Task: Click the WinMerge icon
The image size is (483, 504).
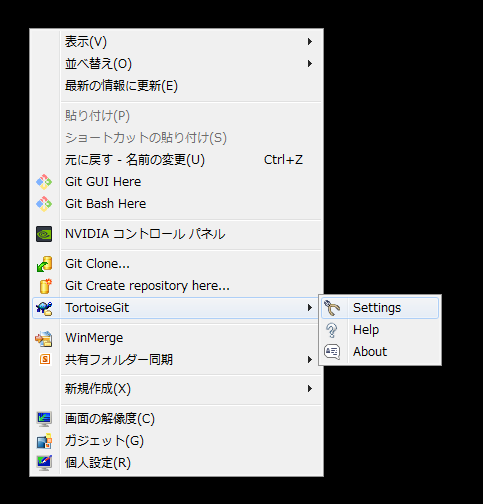Action: coord(44,338)
